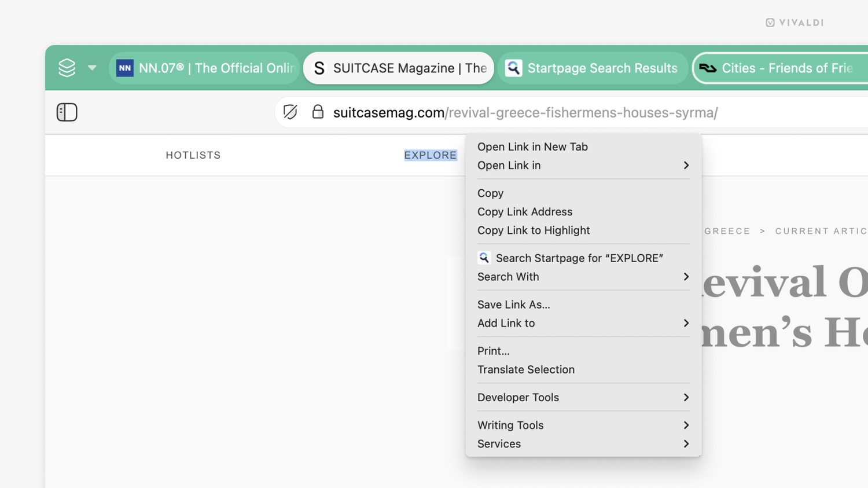Open the Developer Tools submenu
Viewport: 868px width, 488px height.
pyautogui.click(x=583, y=398)
